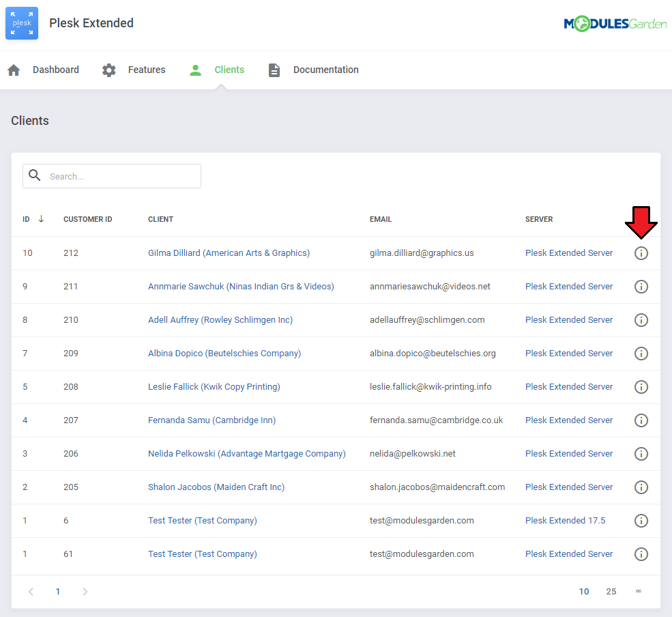Open client Shalon Jacobos (Maiden Craft Inc)
The width and height of the screenshot is (672, 617).
click(x=216, y=487)
